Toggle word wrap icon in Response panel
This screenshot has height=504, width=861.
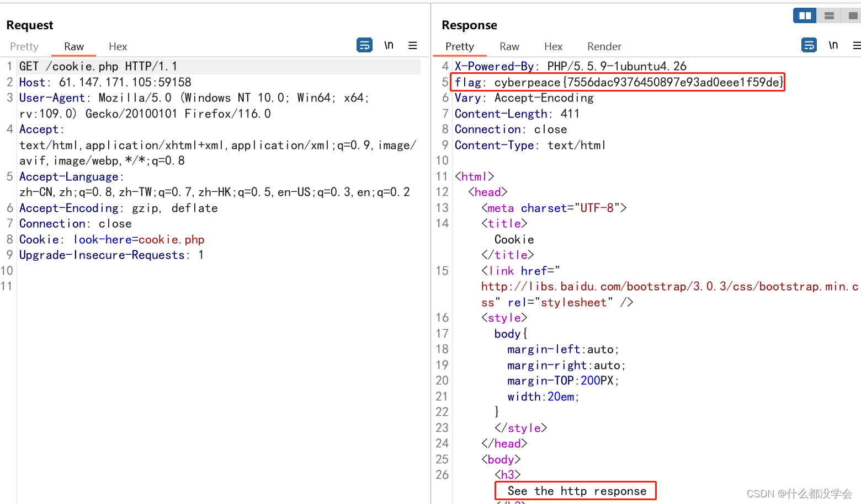[x=809, y=45]
